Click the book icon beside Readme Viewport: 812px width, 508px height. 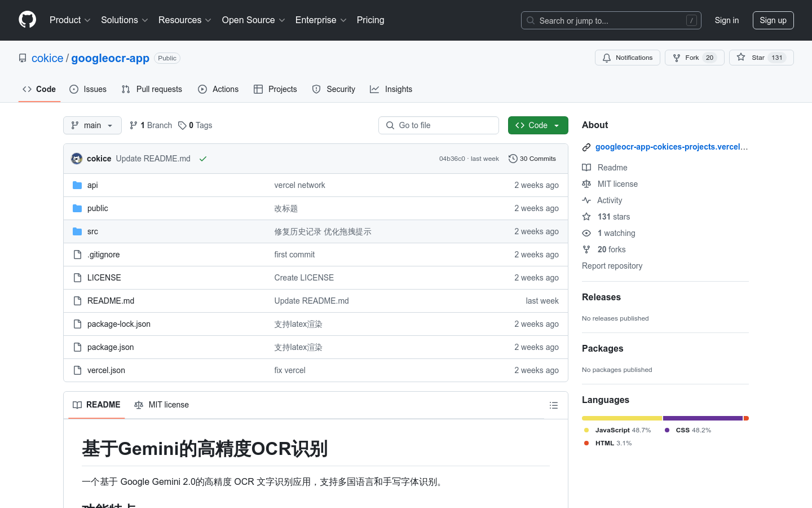point(586,168)
